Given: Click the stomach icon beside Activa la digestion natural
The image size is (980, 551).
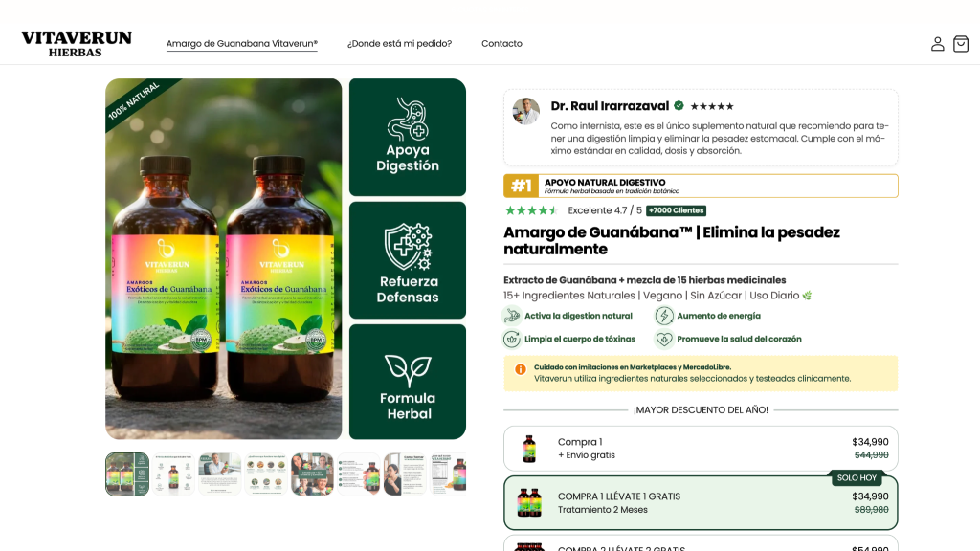Looking at the screenshot, I should pos(512,316).
